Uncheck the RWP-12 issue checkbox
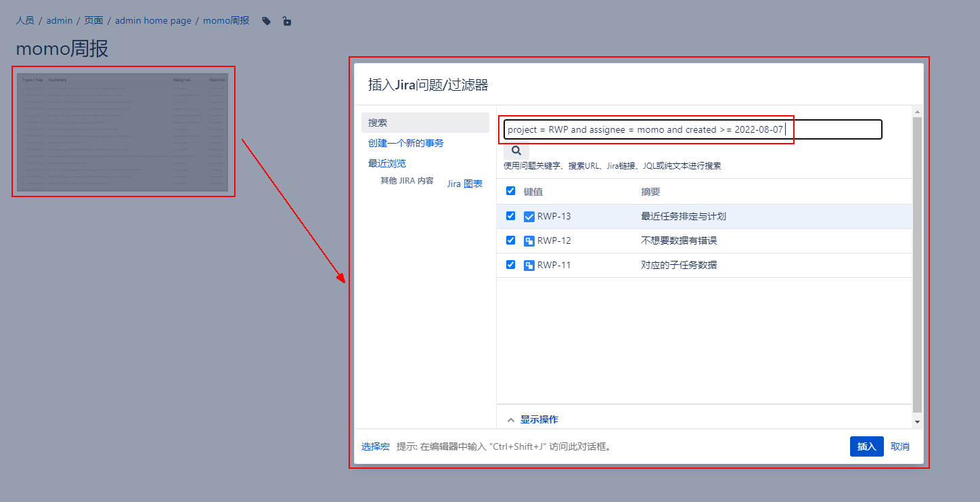This screenshot has height=502, width=980. tap(511, 240)
